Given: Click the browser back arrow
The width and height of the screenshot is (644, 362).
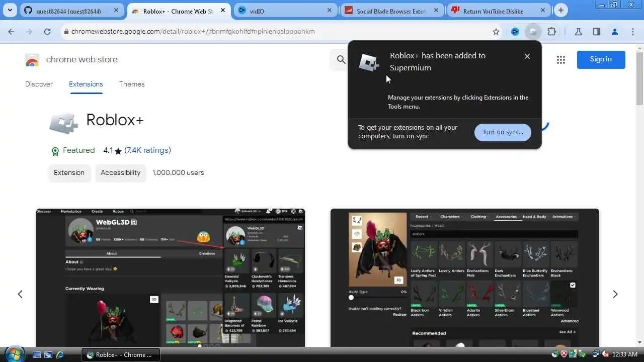Looking at the screenshot, I should [x=11, y=31].
